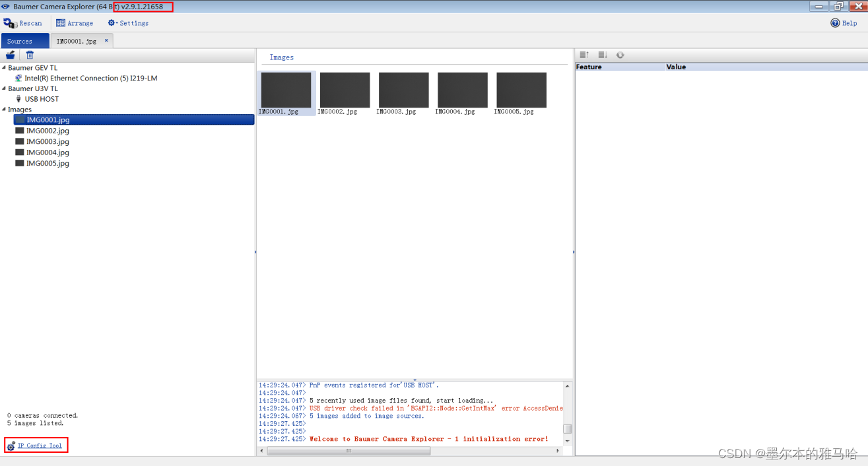Open the IMG0005.jpg thumbnail
Screen dimensions: 868x466
[521, 90]
